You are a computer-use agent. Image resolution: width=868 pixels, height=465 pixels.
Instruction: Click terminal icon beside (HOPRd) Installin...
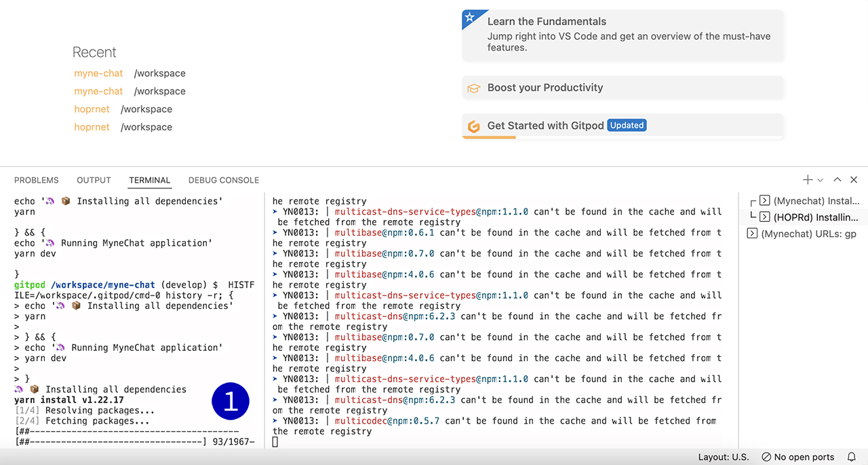pyautogui.click(x=764, y=217)
